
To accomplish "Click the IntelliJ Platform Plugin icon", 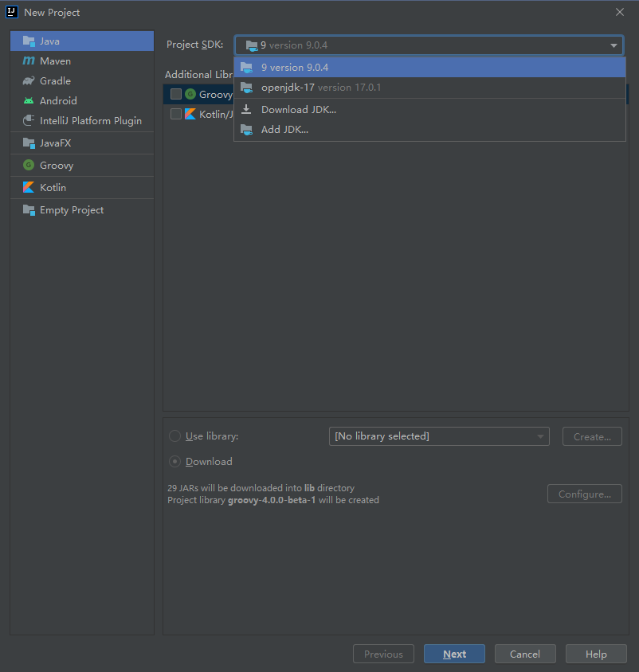I will pos(29,120).
